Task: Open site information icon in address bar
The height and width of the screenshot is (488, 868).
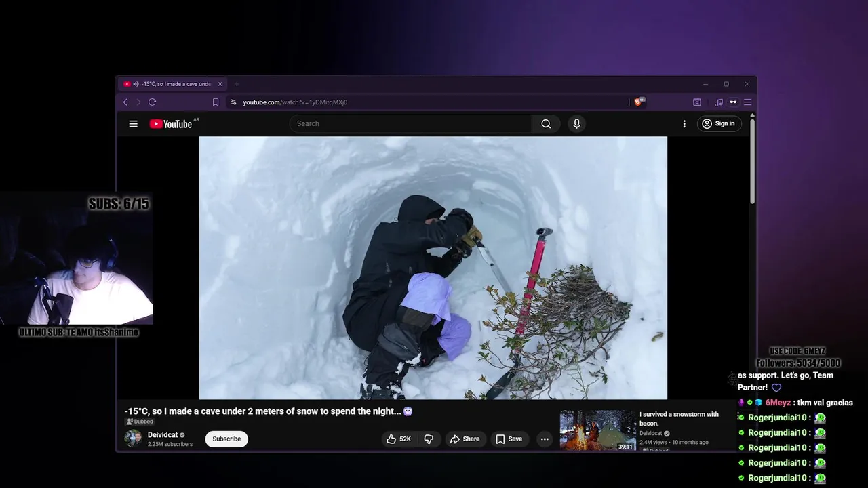Action: point(233,102)
